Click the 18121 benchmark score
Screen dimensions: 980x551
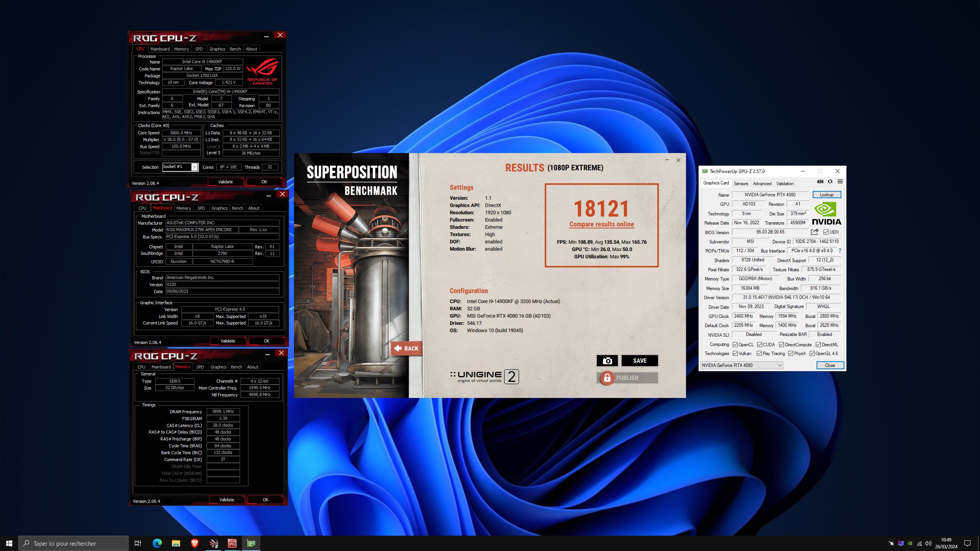tap(601, 209)
